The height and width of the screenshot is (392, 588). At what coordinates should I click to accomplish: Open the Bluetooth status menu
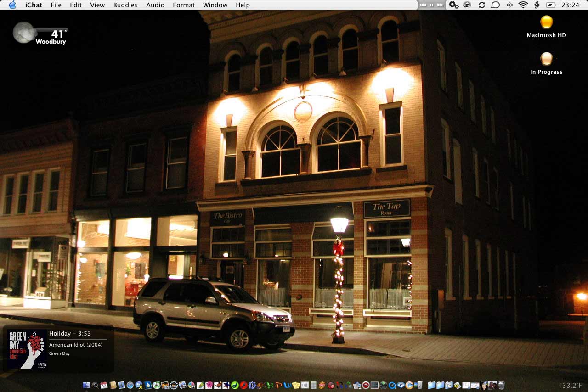pyautogui.click(x=509, y=5)
